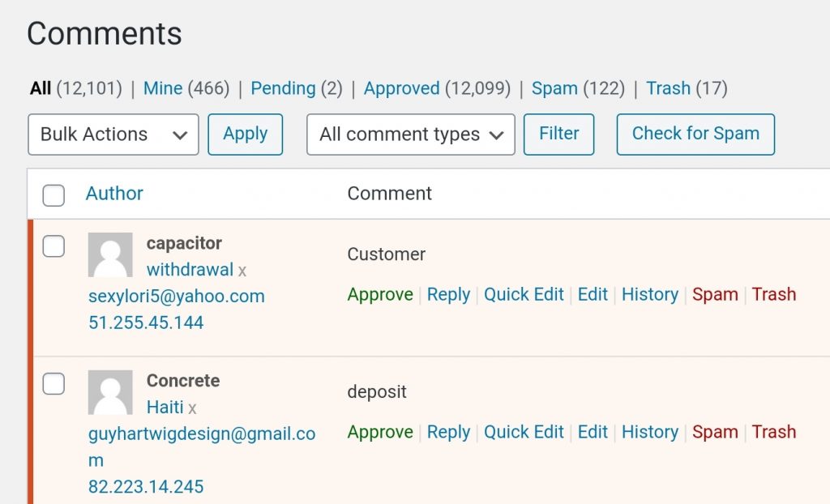Approve the 'Customer' comment
The image size is (830, 504).
coord(380,294)
